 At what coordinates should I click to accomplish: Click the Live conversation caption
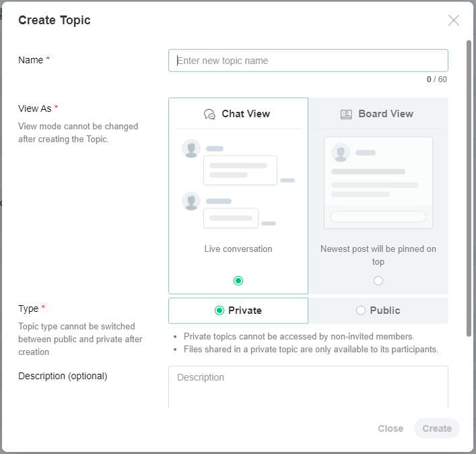[238, 249]
